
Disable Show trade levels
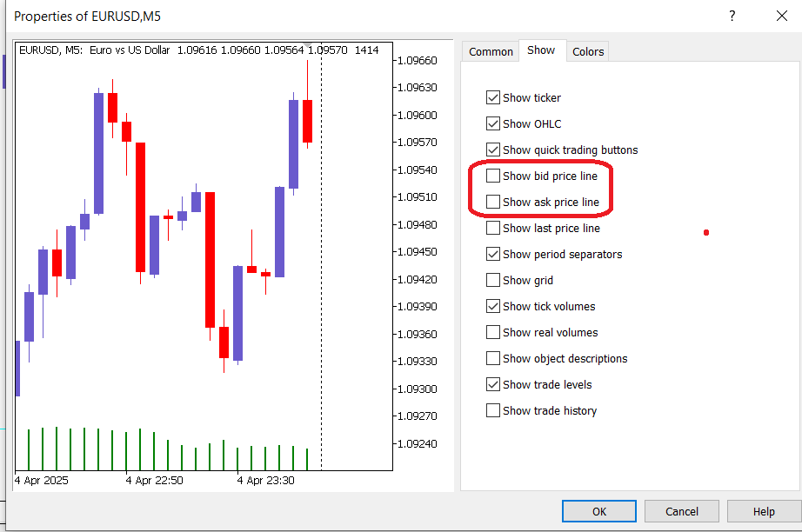pos(493,384)
